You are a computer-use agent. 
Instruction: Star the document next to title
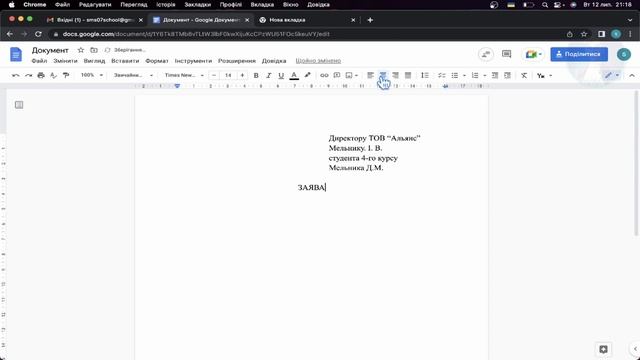(81, 50)
